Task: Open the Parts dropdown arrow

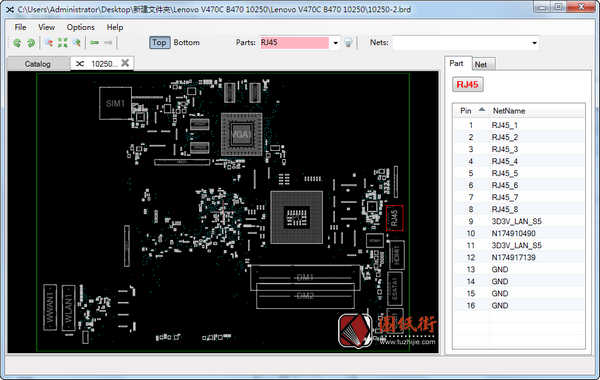Action: click(336, 43)
